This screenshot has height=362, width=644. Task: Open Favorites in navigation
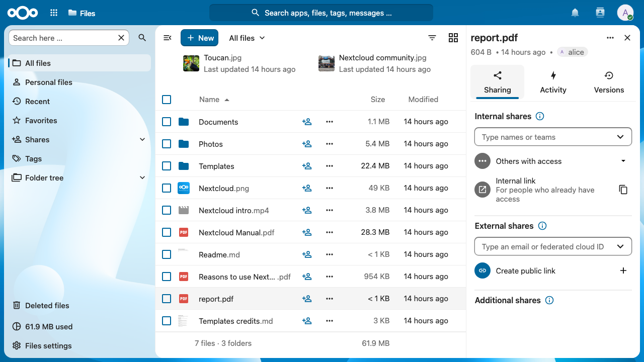click(x=79, y=120)
